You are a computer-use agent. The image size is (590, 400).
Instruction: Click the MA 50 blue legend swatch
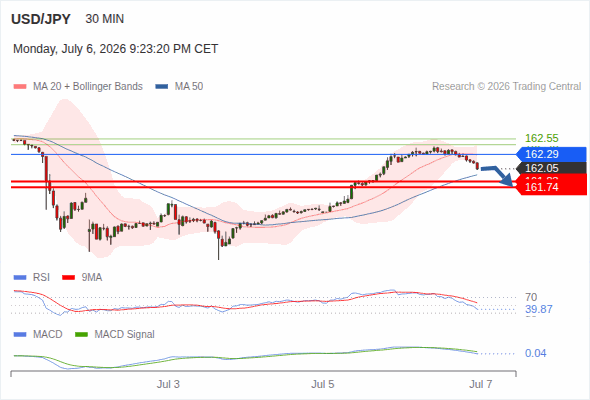coord(162,87)
